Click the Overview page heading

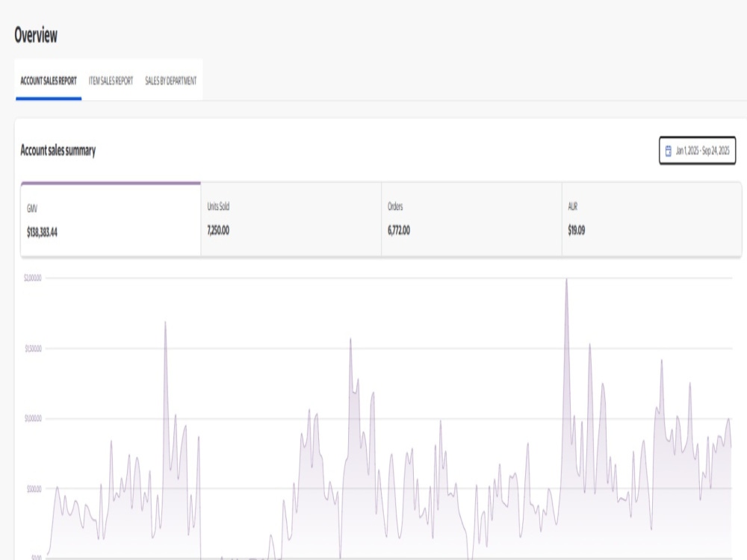pyautogui.click(x=36, y=35)
